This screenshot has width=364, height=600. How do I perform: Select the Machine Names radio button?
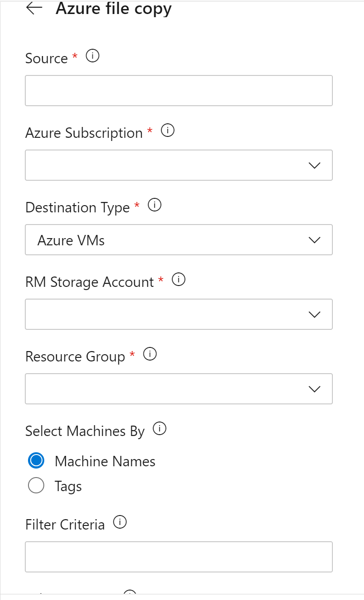point(36,461)
